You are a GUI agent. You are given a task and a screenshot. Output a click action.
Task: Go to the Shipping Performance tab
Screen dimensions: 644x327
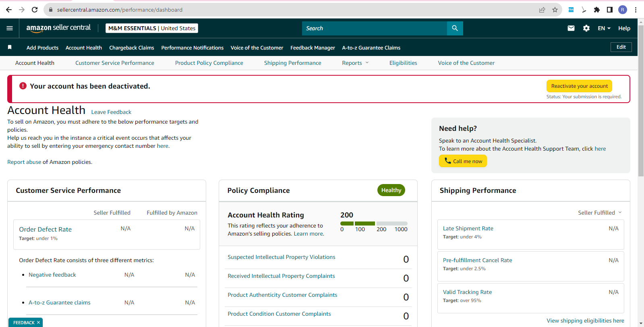click(293, 63)
